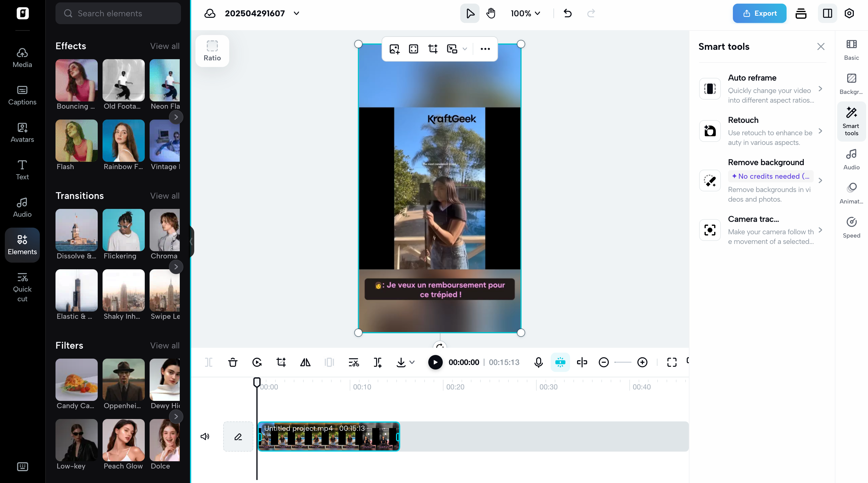Screen dimensions: 868x483
Task: Open the Captions panel
Action: pos(22,95)
